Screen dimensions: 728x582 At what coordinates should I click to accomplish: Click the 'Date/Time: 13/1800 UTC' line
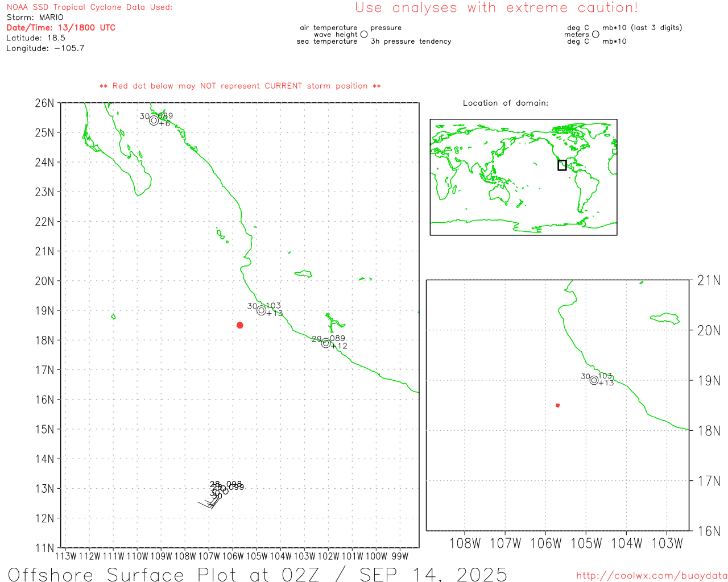coord(61,28)
